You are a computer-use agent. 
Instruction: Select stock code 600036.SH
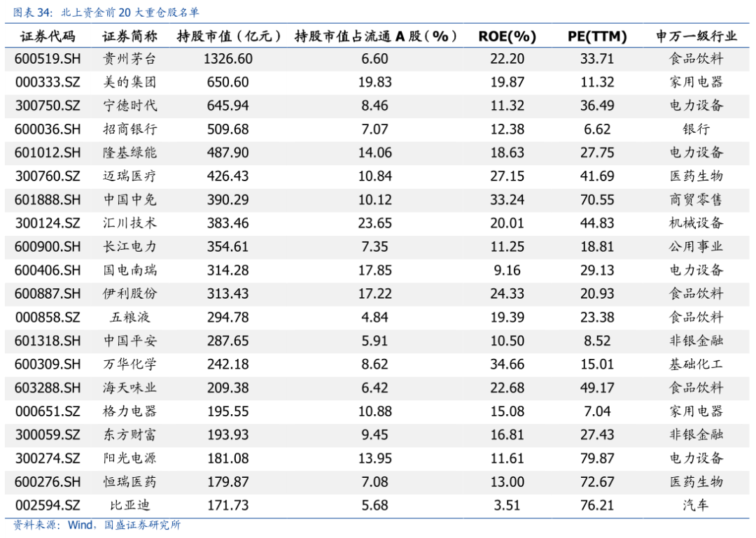pyautogui.click(x=48, y=129)
